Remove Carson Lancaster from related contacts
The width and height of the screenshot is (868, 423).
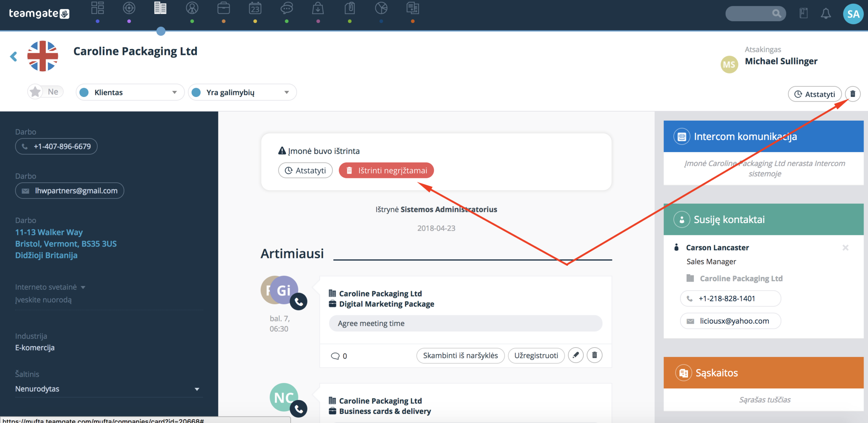click(x=846, y=248)
